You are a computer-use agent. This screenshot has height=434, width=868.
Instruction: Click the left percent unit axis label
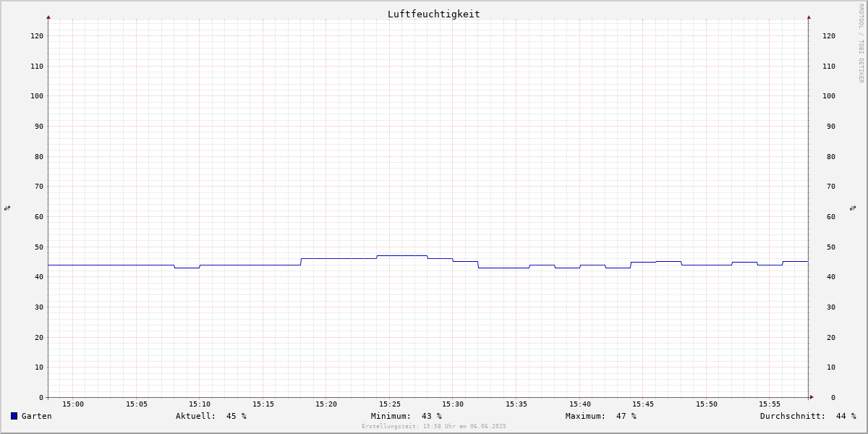coord(7,208)
